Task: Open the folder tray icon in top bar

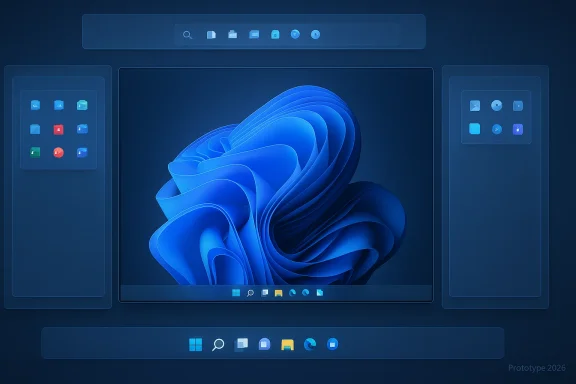Action: 233,35
